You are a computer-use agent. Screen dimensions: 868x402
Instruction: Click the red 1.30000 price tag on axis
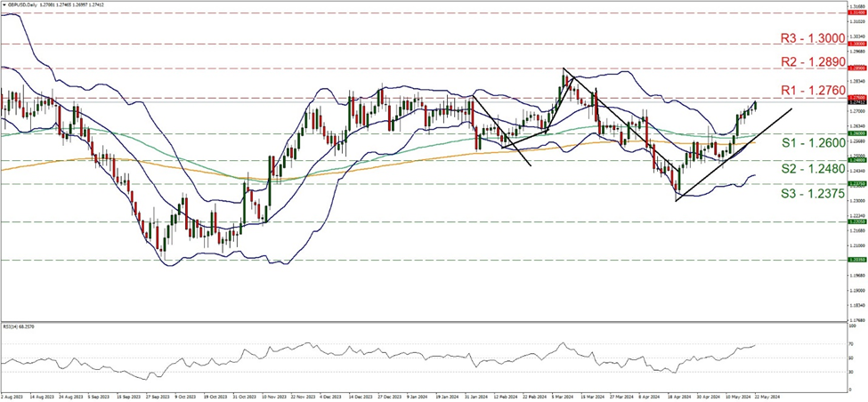click(856, 43)
